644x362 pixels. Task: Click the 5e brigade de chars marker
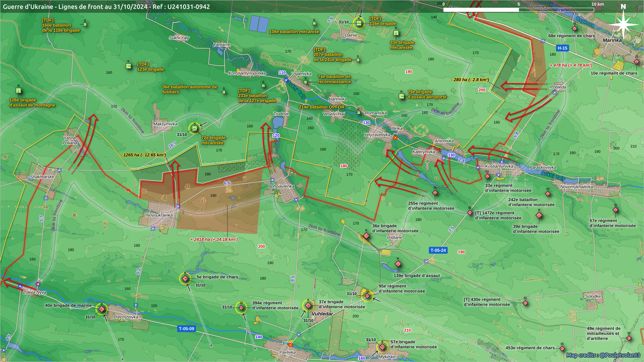[185, 279]
